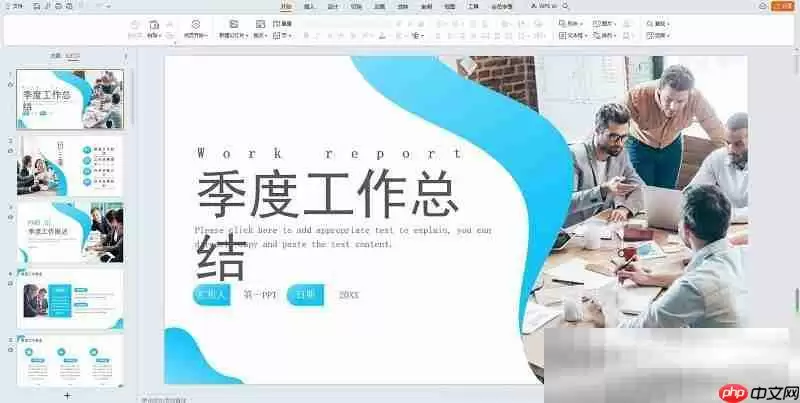Expand the 粘贴 paste options dropdown
800x403 pixels.
[154, 36]
